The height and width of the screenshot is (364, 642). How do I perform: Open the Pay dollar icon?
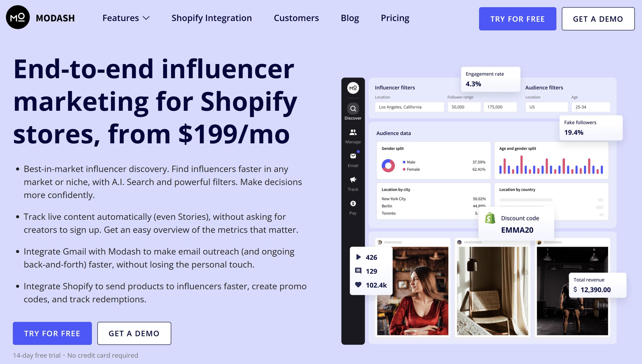click(353, 204)
